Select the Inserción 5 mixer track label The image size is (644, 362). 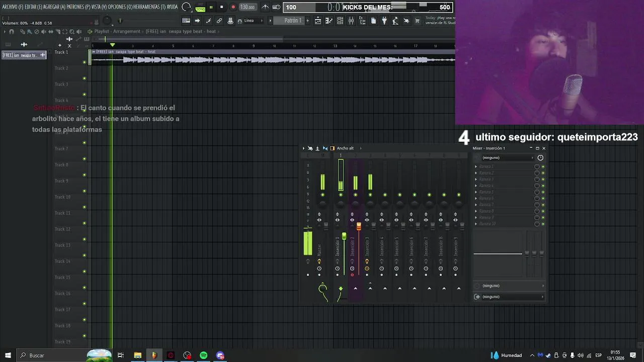[396, 246]
